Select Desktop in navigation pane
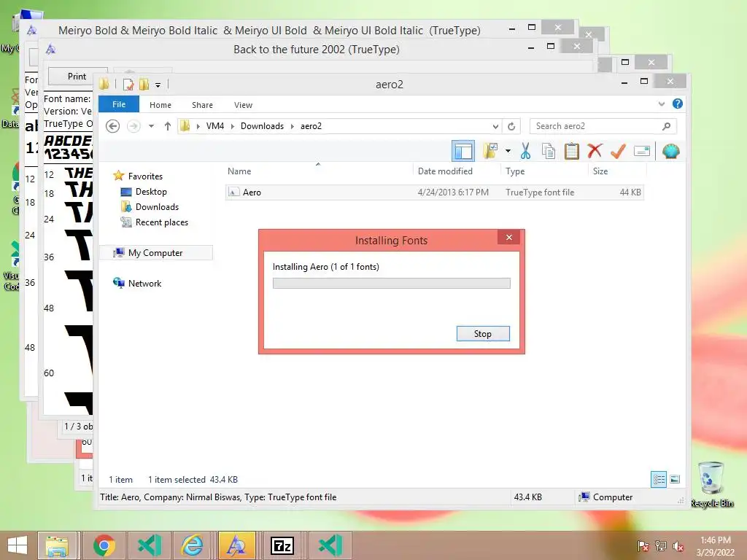This screenshot has width=747, height=560. tap(151, 192)
